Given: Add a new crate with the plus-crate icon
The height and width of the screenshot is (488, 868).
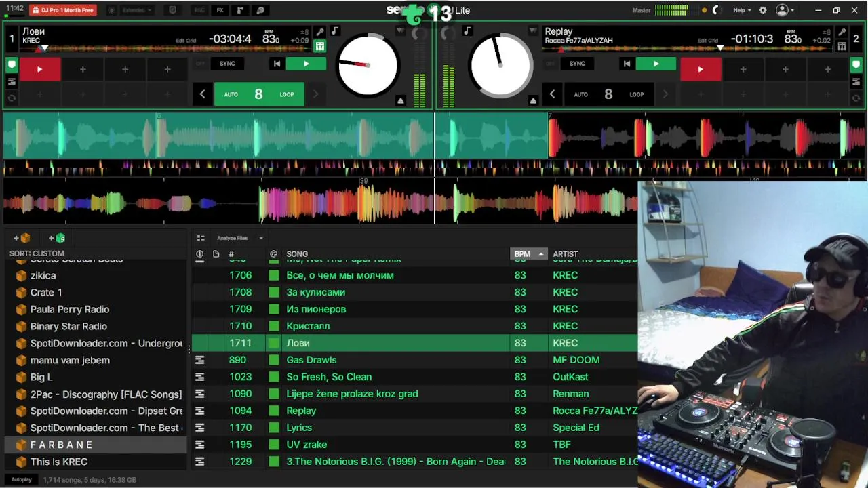Looking at the screenshot, I should click(x=22, y=238).
